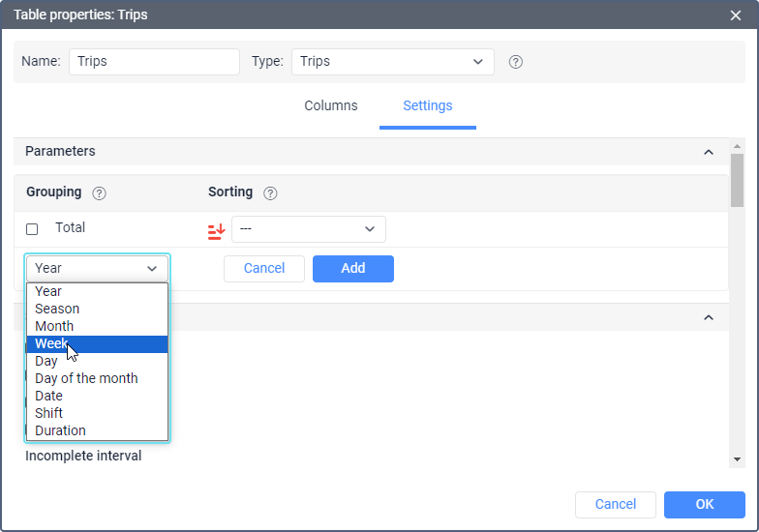Select Day in the grouping list

click(97, 361)
